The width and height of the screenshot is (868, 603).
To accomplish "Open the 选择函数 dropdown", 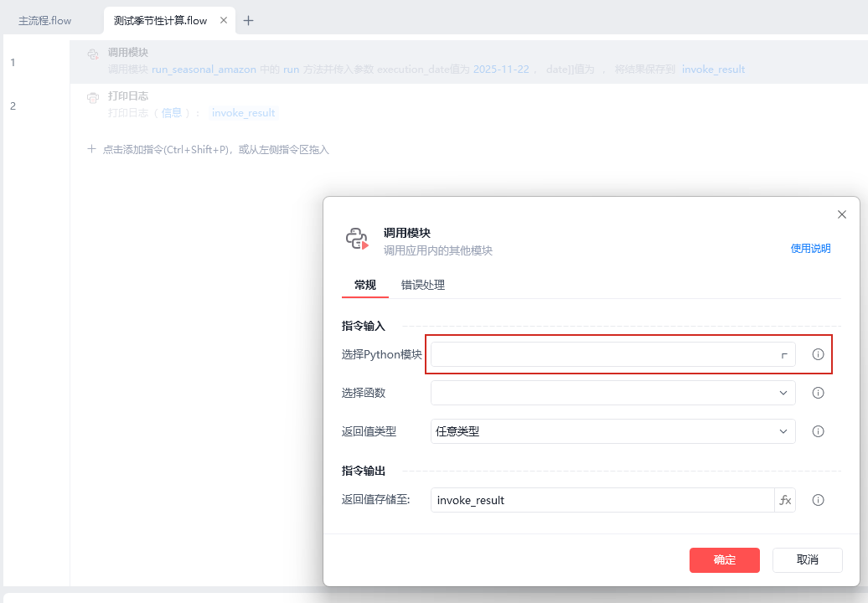I will coord(612,394).
